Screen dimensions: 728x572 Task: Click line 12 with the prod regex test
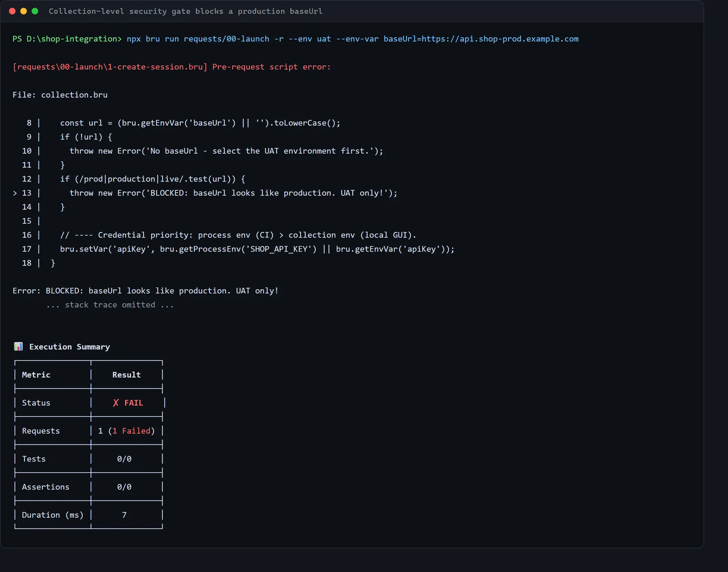(x=152, y=179)
